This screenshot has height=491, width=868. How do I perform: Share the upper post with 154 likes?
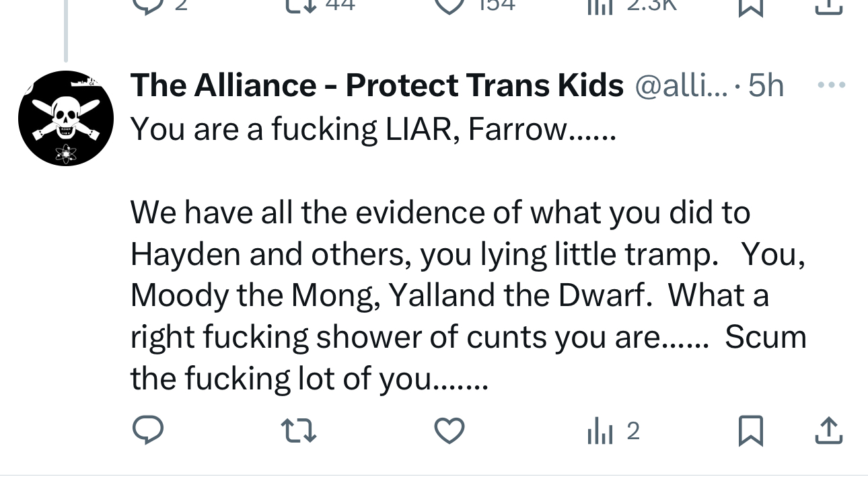[x=828, y=4]
